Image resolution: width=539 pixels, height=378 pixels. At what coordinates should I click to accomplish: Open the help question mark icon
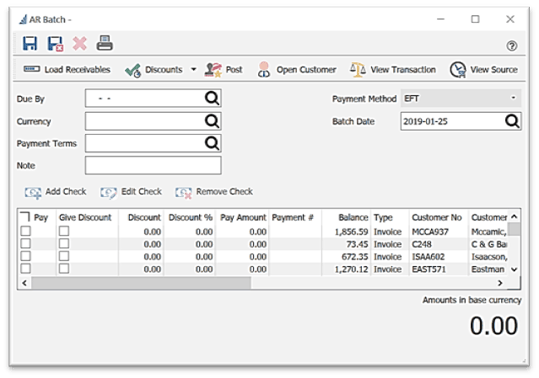coord(512,46)
